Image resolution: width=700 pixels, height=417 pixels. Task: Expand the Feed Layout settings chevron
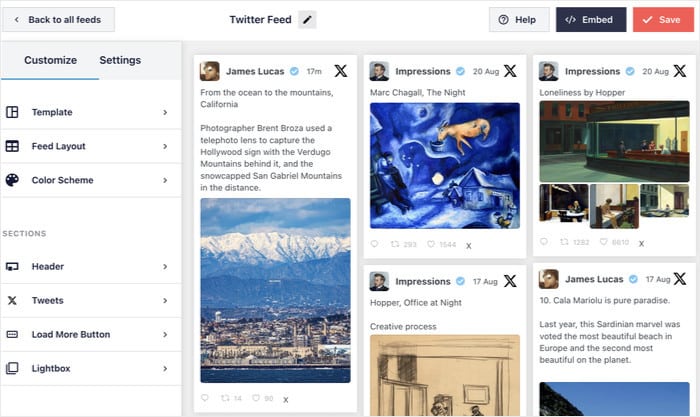pos(165,146)
